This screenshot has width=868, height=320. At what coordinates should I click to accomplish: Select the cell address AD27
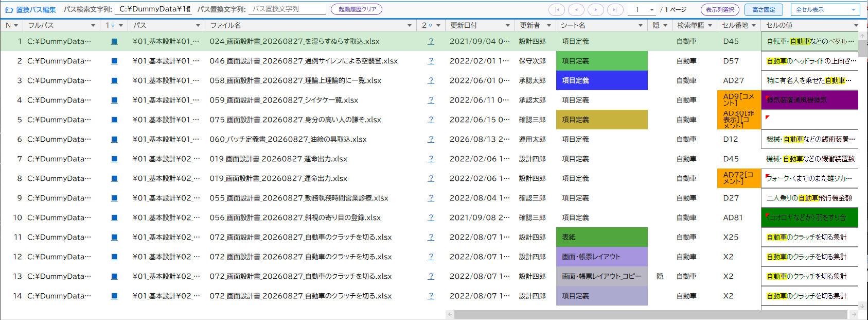pyautogui.click(x=733, y=80)
